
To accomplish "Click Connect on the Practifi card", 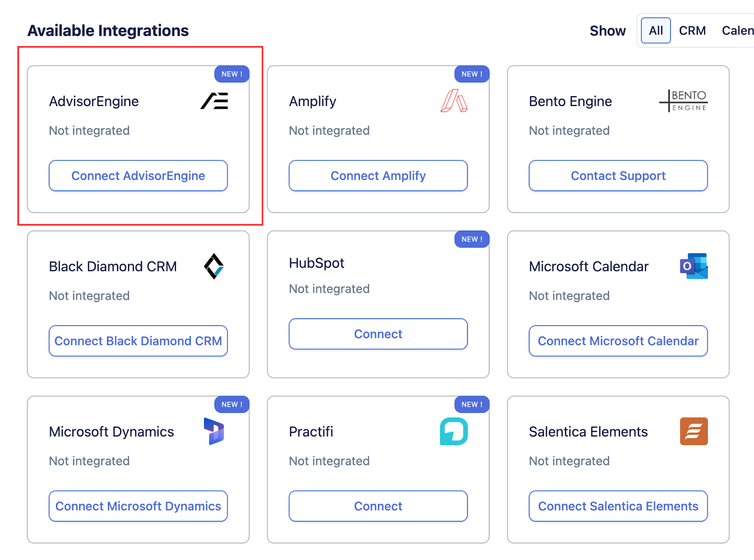I will point(378,506).
